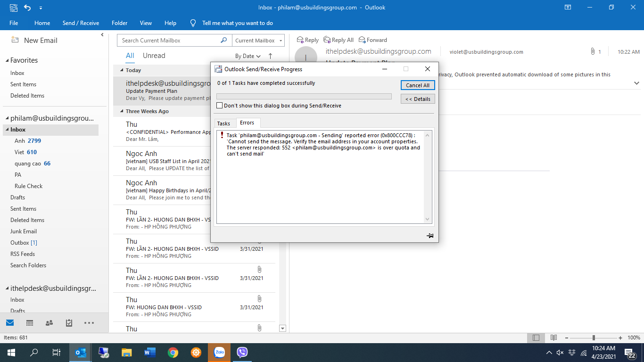Expand the message header chevron
The width and height of the screenshot is (644, 362).
click(636, 83)
